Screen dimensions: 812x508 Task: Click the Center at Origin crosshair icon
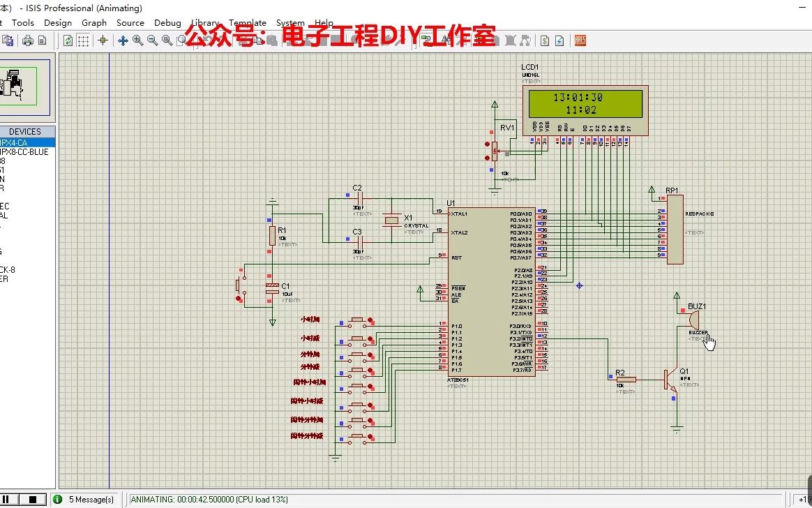(x=102, y=40)
